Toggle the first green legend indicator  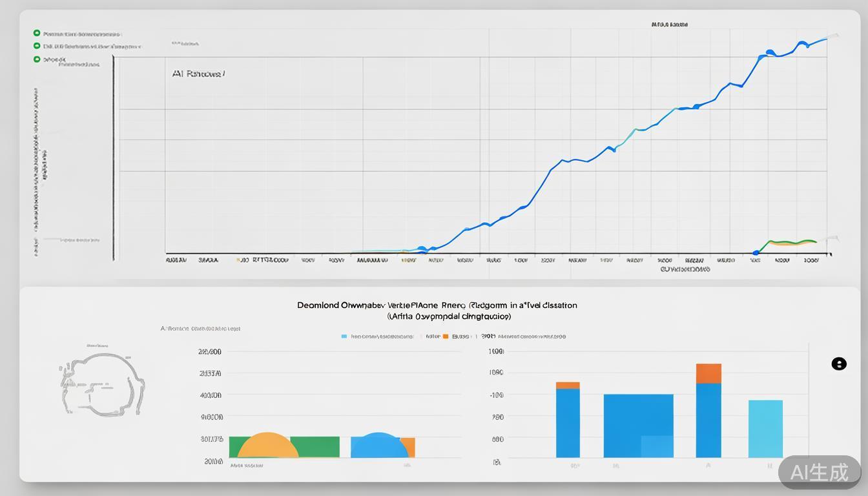pyautogui.click(x=37, y=33)
